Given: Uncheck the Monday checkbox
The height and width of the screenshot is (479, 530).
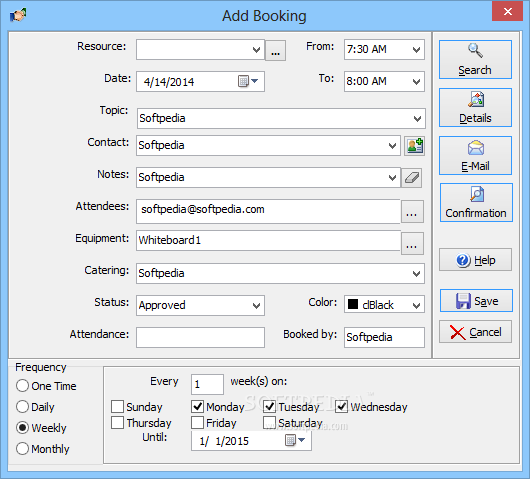Looking at the screenshot, I should tap(197, 407).
